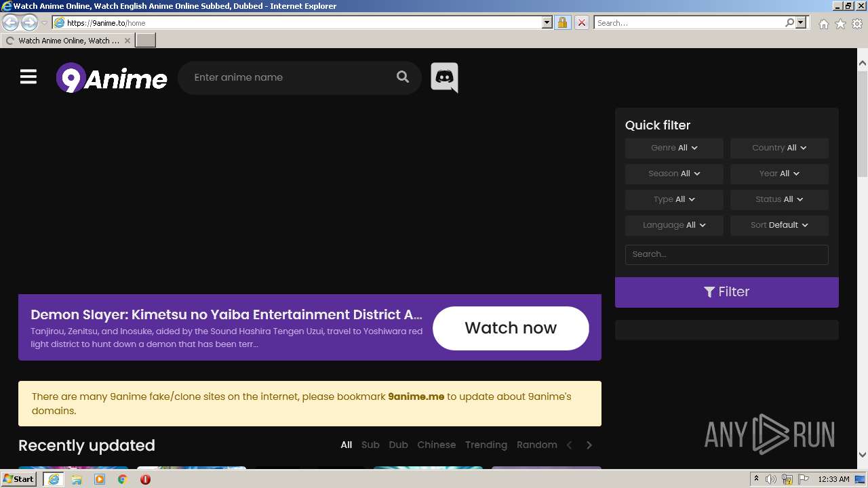Stop loading the page
Viewport: 868px width, 488px height.
[581, 22]
